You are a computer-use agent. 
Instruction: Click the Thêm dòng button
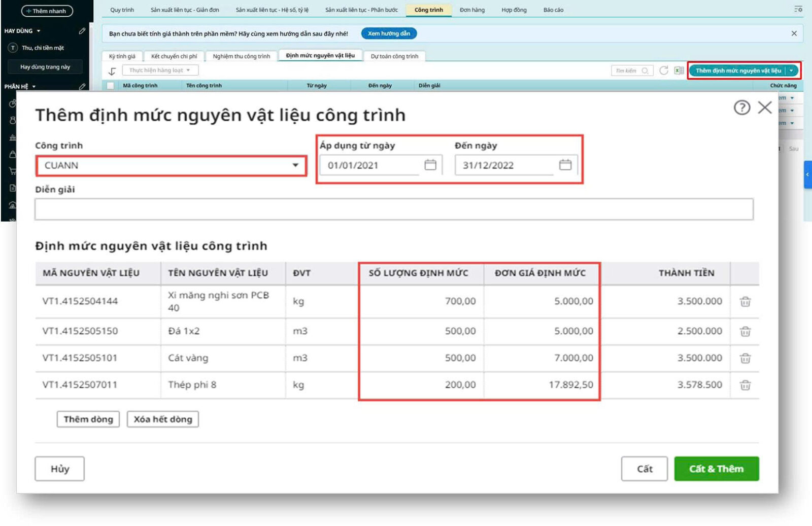(x=88, y=419)
